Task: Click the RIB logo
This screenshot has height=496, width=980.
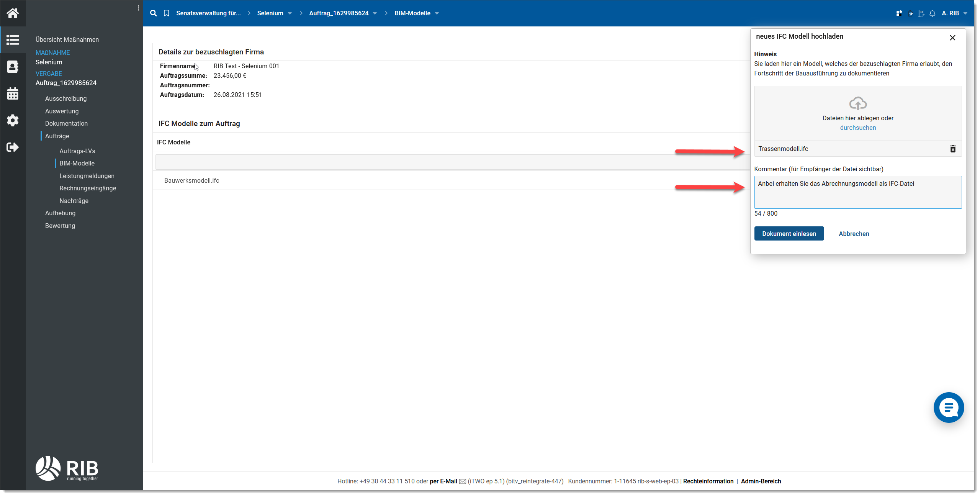Action: tap(67, 468)
